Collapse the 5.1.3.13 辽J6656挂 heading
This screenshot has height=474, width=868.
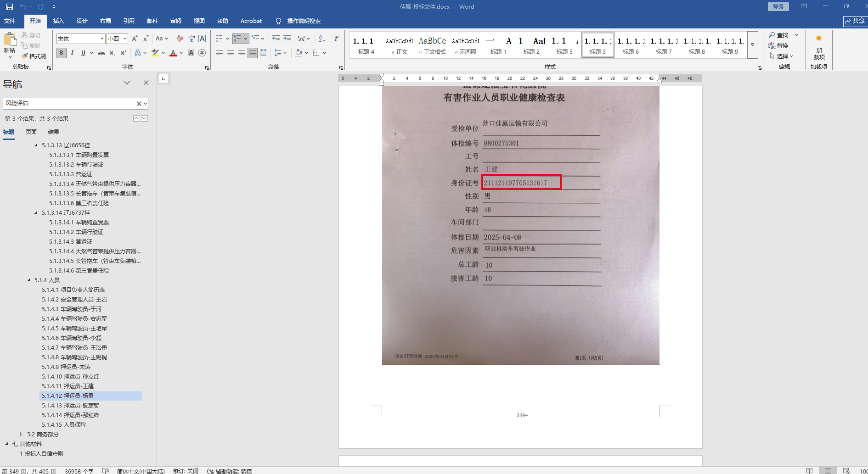pyautogui.click(x=36, y=145)
